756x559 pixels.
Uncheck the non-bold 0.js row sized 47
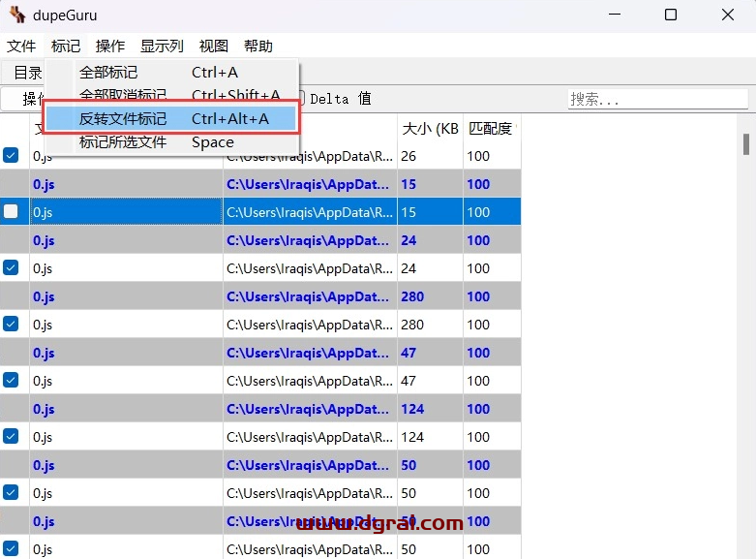(x=11, y=380)
